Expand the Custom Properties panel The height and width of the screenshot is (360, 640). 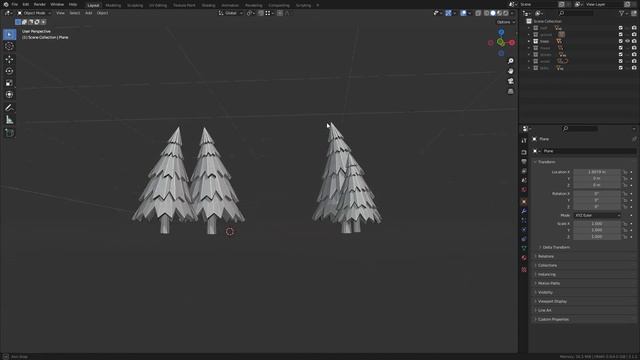pyautogui.click(x=553, y=319)
